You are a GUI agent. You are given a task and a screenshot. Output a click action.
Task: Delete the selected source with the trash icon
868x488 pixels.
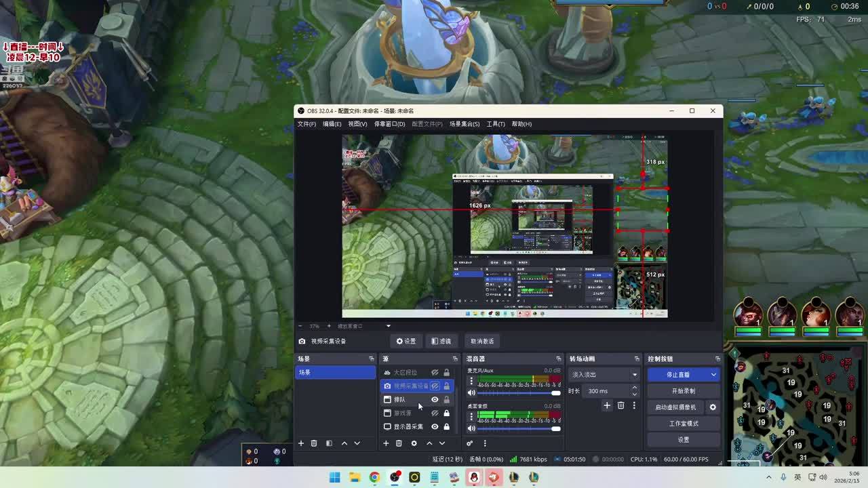(399, 443)
